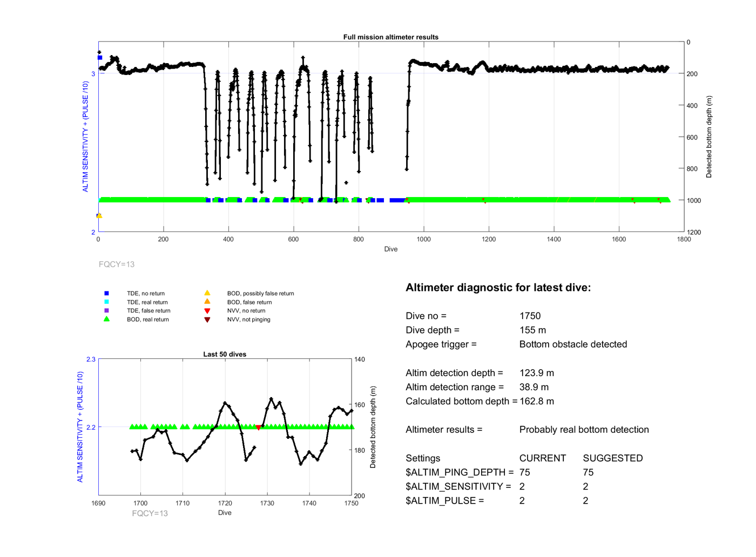Click the 1200 depth tick on full mission plot
This screenshot has width=756, height=557.
pos(693,232)
